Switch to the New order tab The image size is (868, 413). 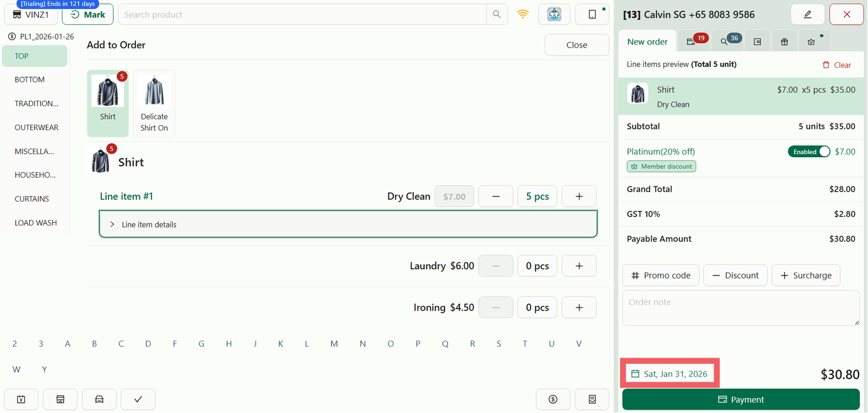(647, 42)
